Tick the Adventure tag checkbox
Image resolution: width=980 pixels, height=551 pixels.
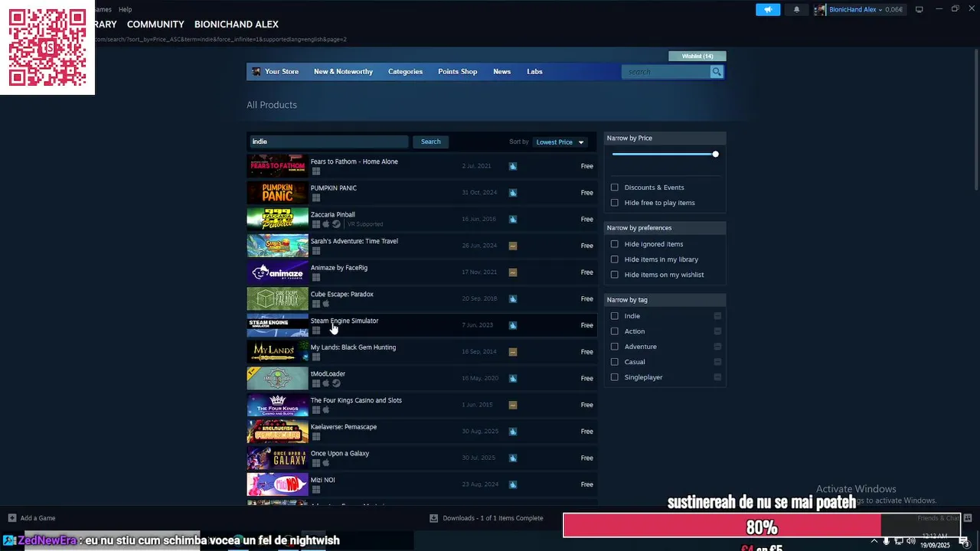coord(614,347)
